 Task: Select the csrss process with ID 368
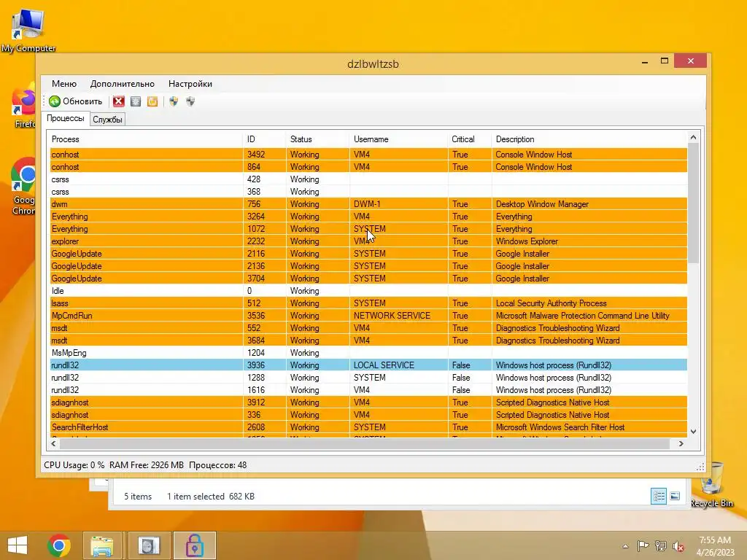[x=368, y=192]
